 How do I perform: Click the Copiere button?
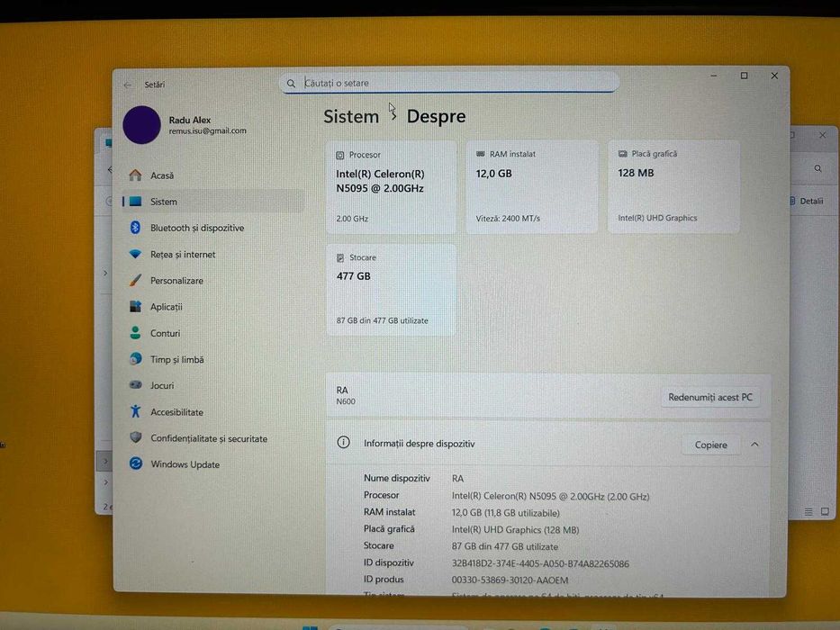pyautogui.click(x=710, y=445)
